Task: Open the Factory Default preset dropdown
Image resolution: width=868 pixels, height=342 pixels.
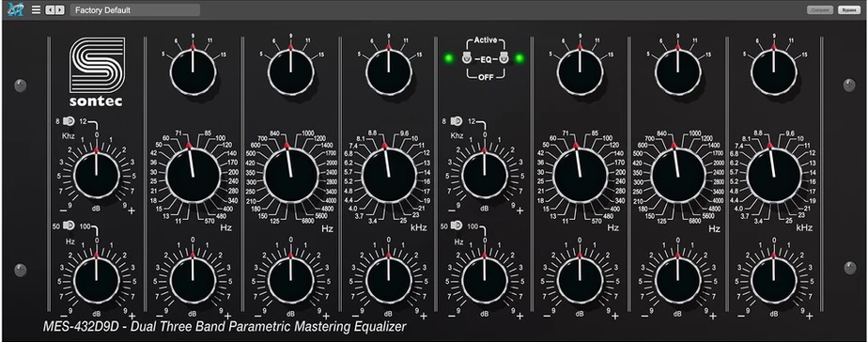Action: 135,10
